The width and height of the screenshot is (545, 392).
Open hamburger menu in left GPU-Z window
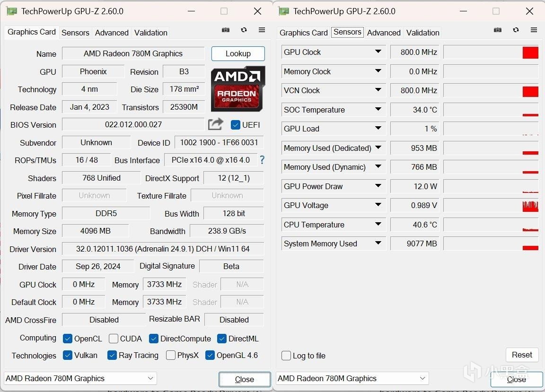pyautogui.click(x=262, y=30)
